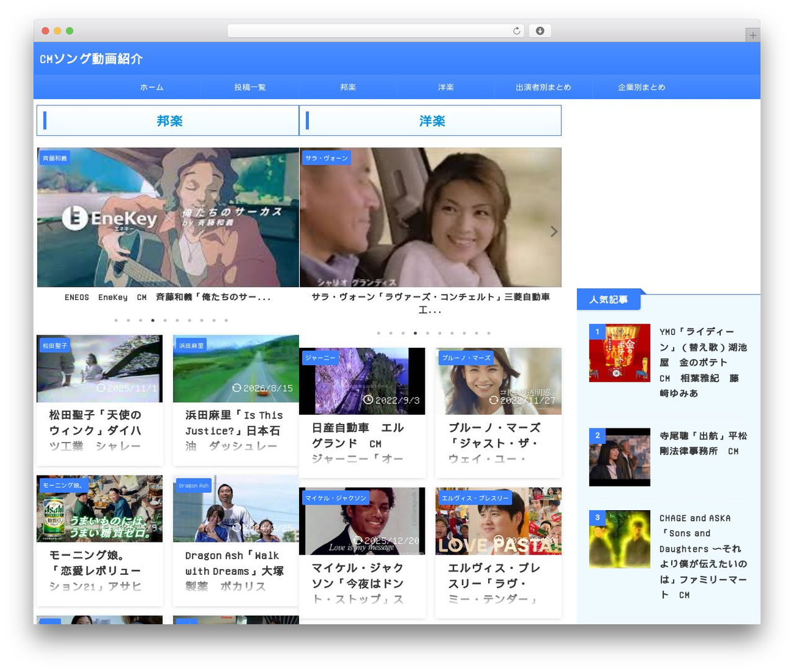Image resolution: width=794 pixels, height=672 pixels.
Task: Open the YMO「ライディーン」 popular article
Action: coord(703,362)
